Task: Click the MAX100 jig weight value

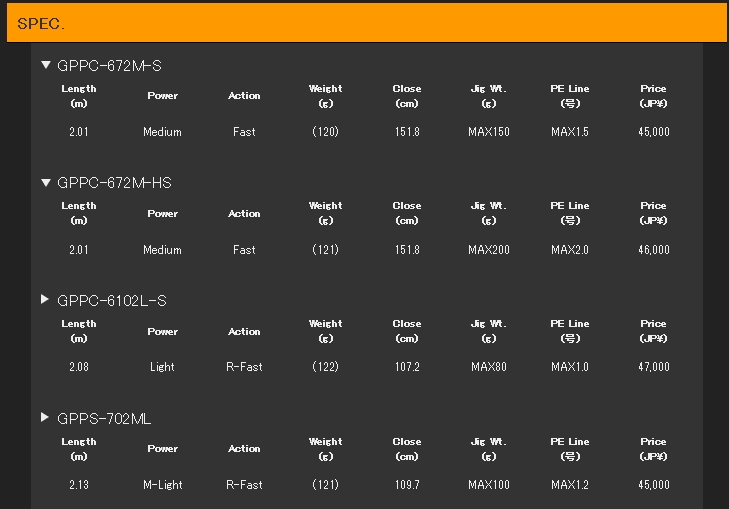Action: 489,485
